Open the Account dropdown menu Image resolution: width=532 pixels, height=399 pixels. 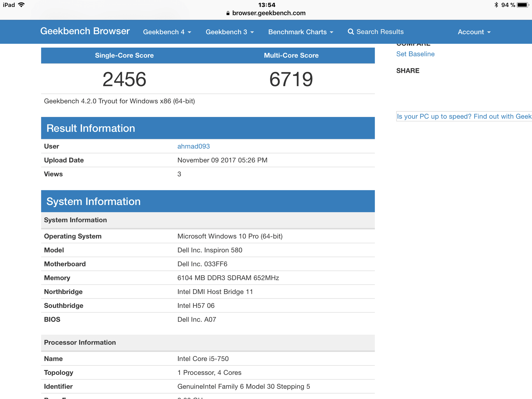(x=474, y=32)
